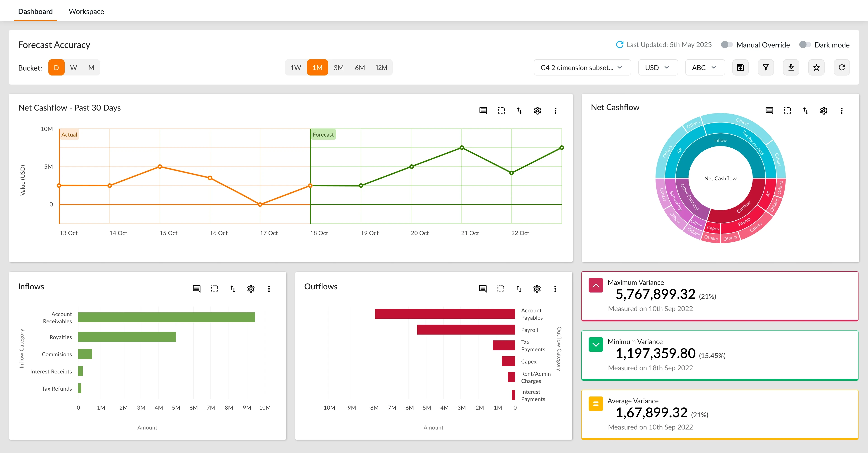Screen dimensions: 868x453
Task: Turn on Dark mode
Action: coord(805,44)
